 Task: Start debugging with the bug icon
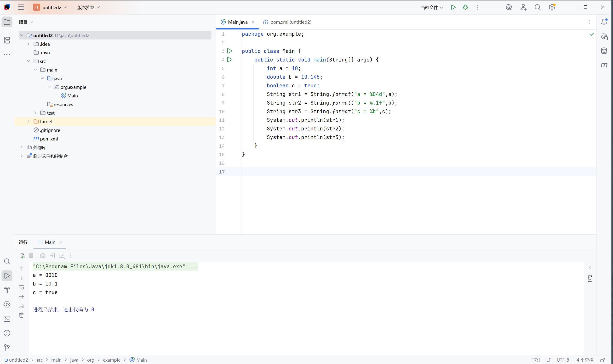[x=465, y=7]
